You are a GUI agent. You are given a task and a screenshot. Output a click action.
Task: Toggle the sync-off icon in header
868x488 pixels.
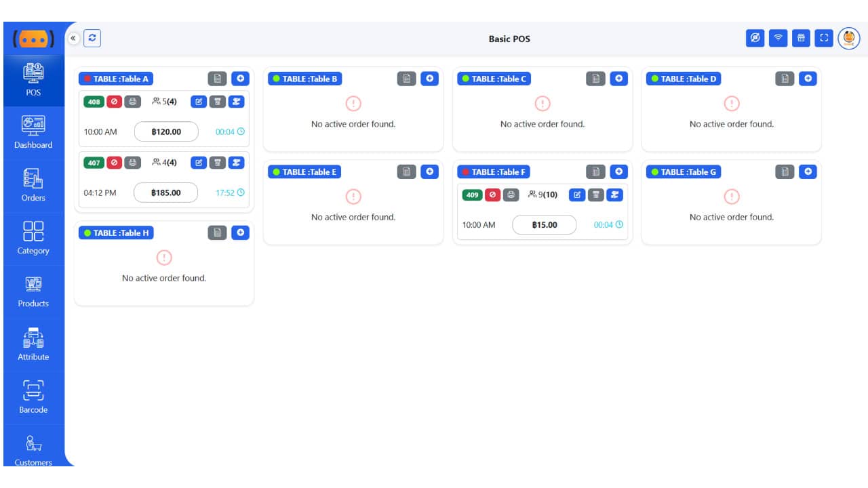pyautogui.click(x=755, y=38)
